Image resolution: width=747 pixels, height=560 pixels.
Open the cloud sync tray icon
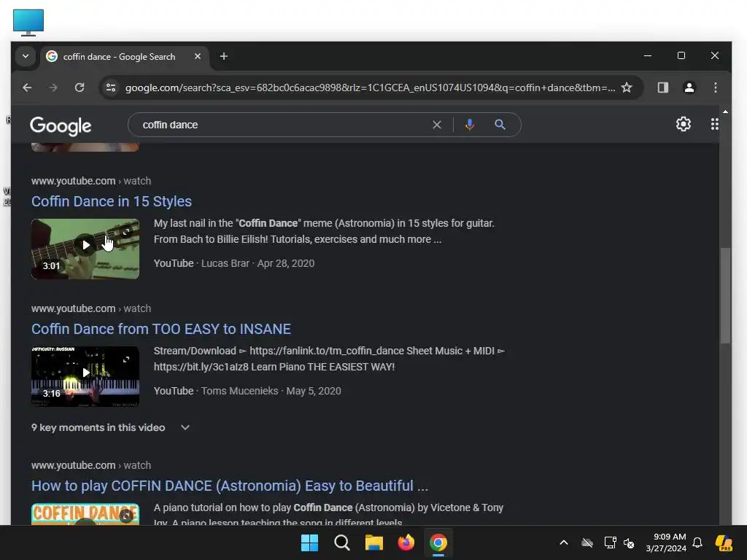587,542
